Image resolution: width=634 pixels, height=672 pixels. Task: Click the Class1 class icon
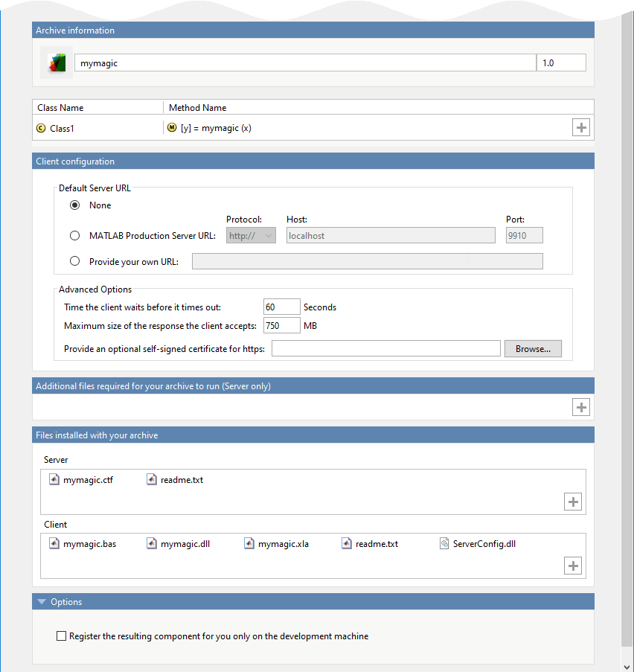[x=41, y=128]
